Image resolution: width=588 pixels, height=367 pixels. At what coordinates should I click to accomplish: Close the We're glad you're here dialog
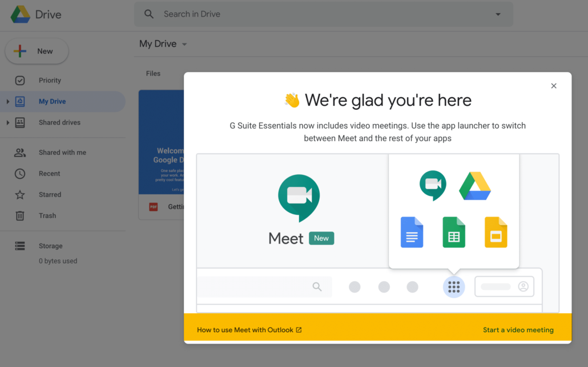(554, 86)
